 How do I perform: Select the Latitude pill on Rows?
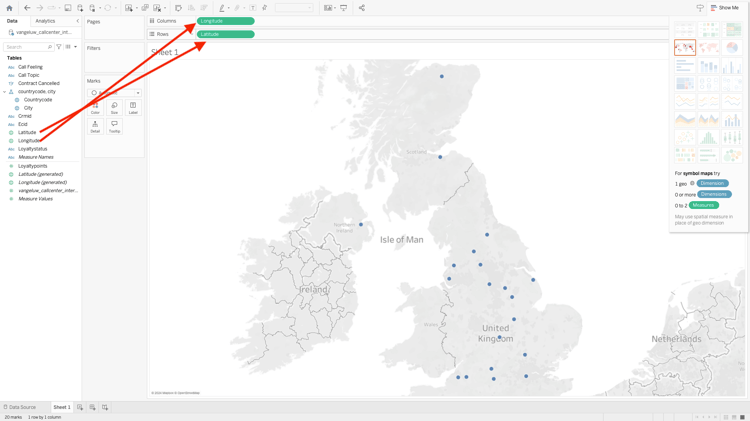pos(225,34)
